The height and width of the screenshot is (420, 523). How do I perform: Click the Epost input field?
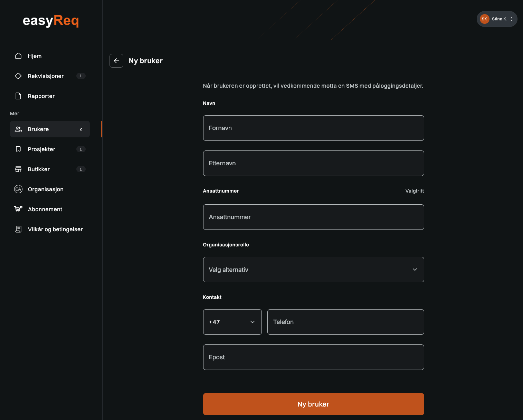tap(314, 357)
